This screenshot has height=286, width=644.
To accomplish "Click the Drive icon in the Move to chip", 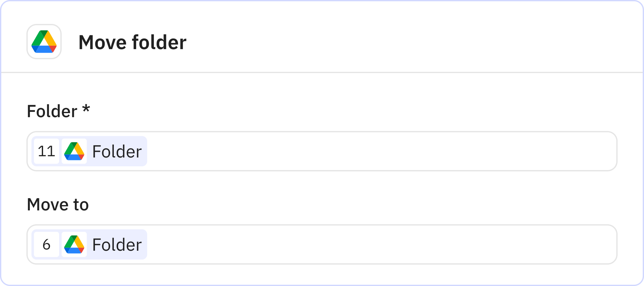I will 74,244.
